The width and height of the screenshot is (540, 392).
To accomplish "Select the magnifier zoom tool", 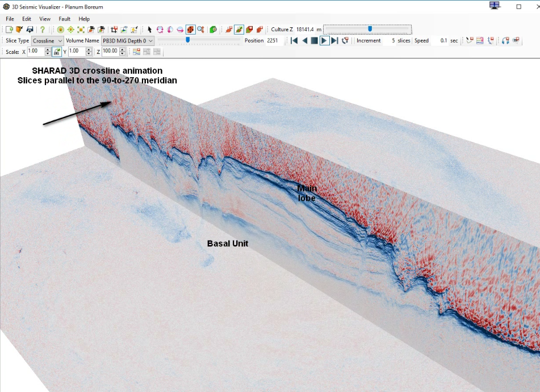I will coord(201,29).
